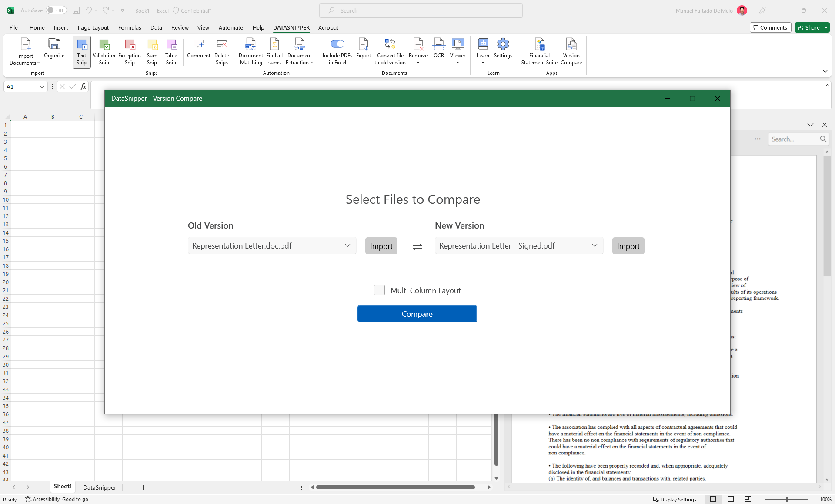Image resolution: width=835 pixels, height=504 pixels.
Task: Run Document Matching automation
Action: click(x=250, y=51)
